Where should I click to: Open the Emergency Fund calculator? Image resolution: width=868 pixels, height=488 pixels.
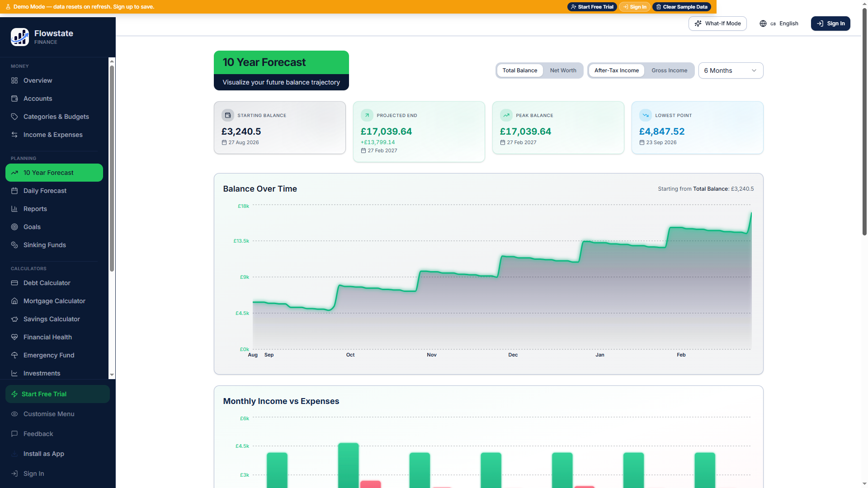[54, 355]
